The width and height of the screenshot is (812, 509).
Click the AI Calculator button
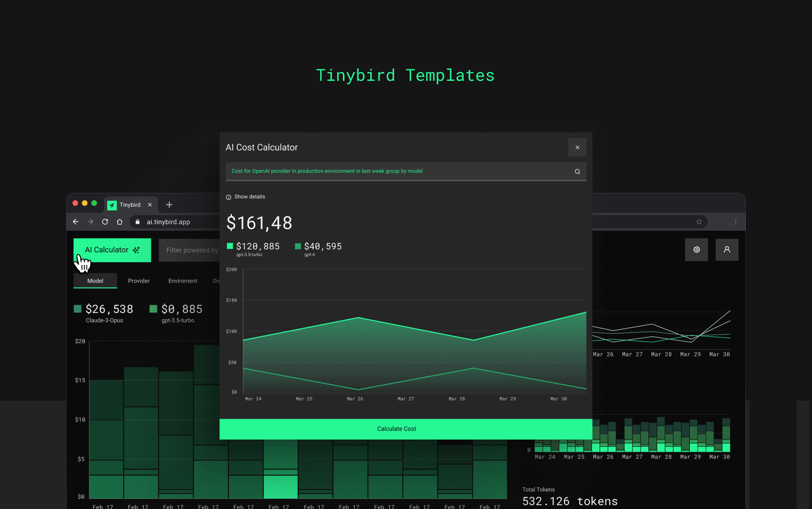pyautogui.click(x=112, y=250)
